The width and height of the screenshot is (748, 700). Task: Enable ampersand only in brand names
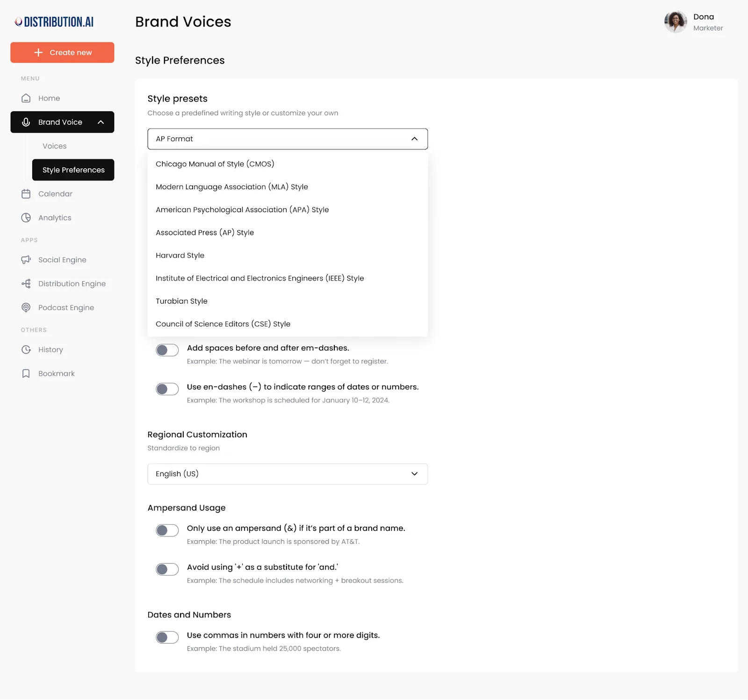tap(167, 530)
